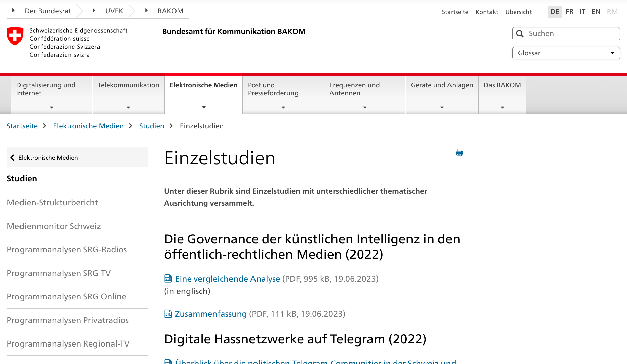Switch language to EN
The image size is (627, 364).
[x=596, y=12]
